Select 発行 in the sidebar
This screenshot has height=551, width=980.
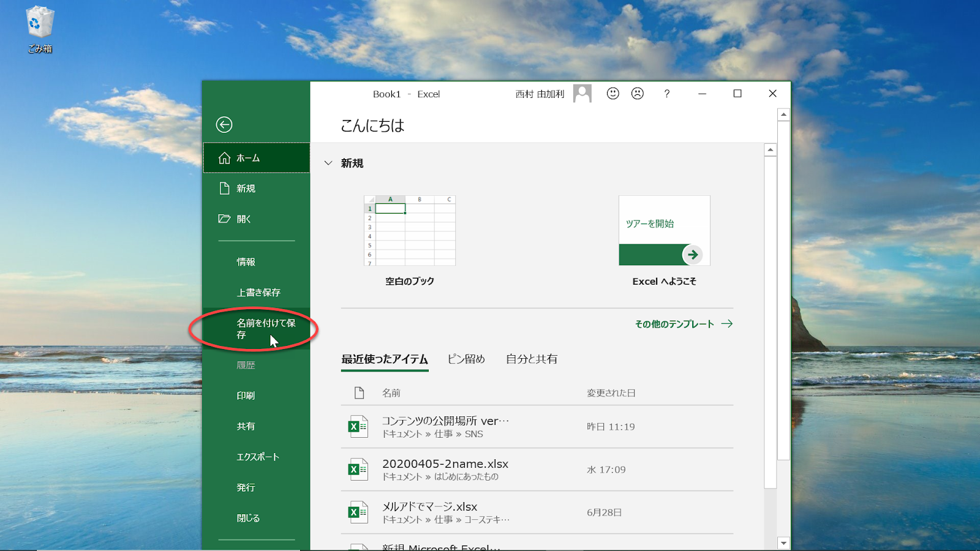pyautogui.click(x=257, y=487)
